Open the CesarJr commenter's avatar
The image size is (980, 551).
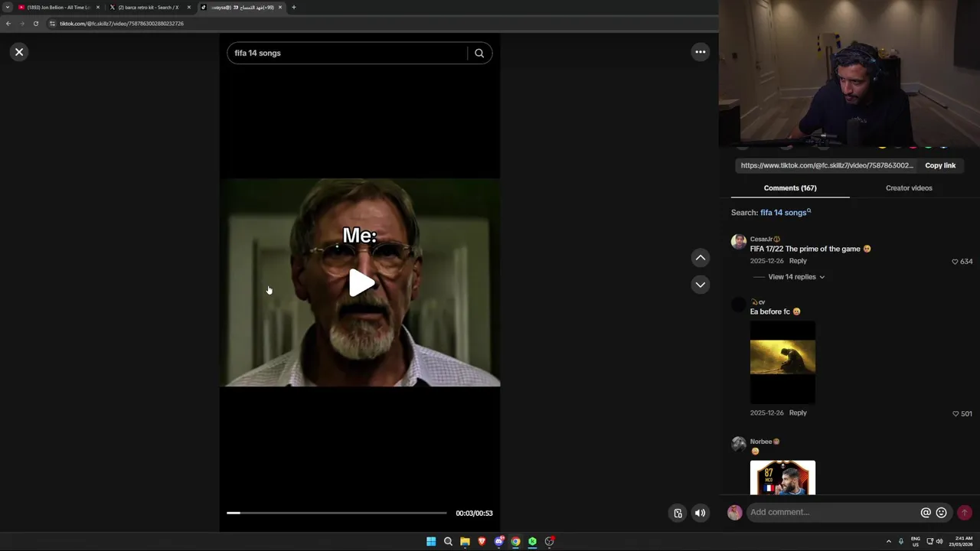(x=738, y=242)
